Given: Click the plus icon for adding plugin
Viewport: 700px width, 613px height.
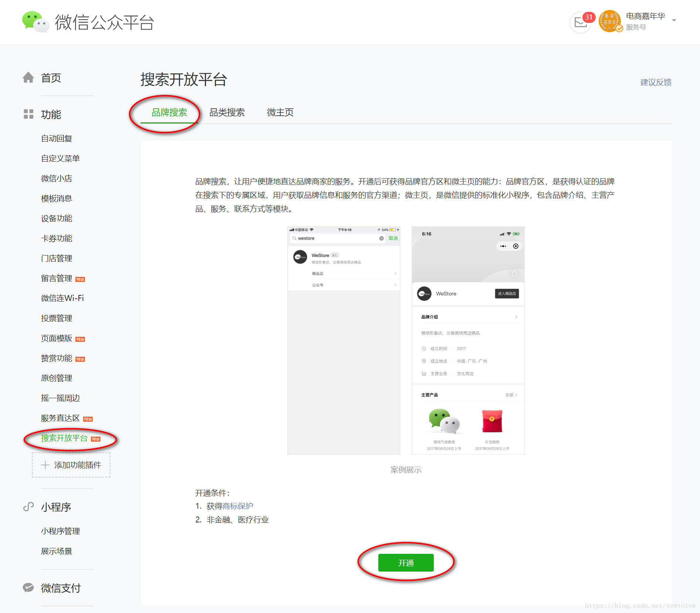Looking at the screenshot, I should pyautogui.click(x=45, y=465).
